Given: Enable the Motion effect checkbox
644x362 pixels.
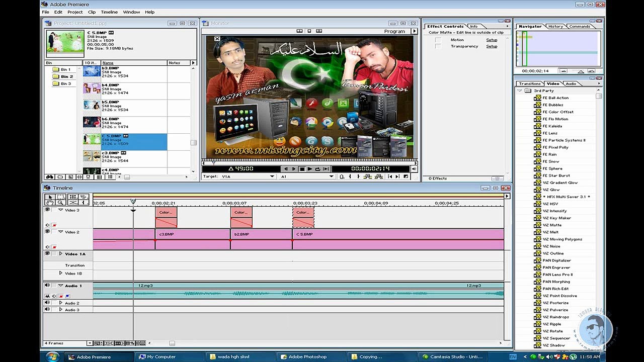Looking at the screenshot, I should (438, 40).
